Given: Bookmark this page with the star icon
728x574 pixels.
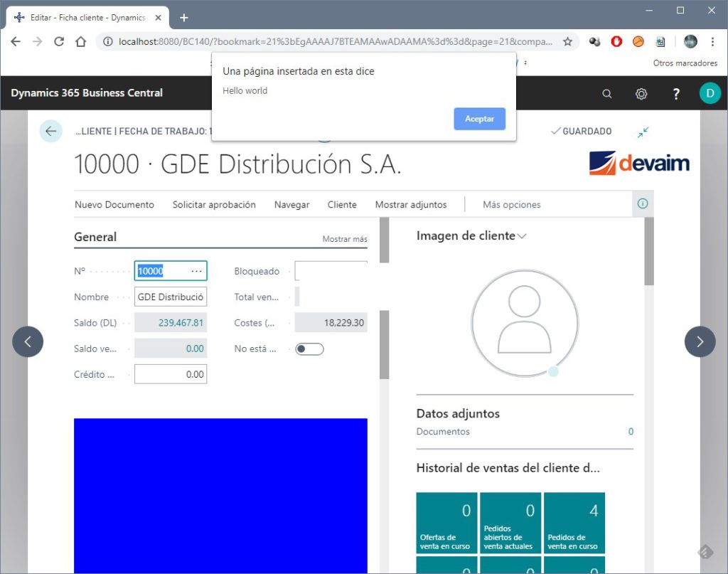Looking at the screenshot, I should click(567, 42).
